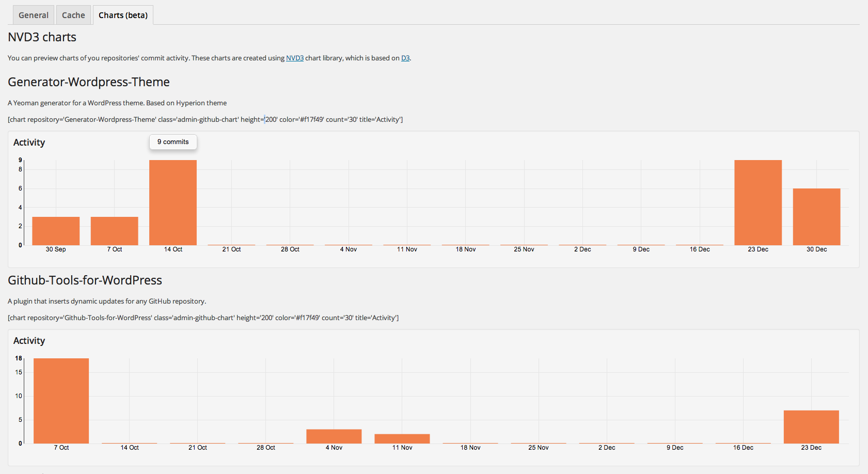Image resolution: width=868 pixels, height=474 pixels.
Task: Click the '21 Oct' axis label in the first chart
Action: point(232,249)
